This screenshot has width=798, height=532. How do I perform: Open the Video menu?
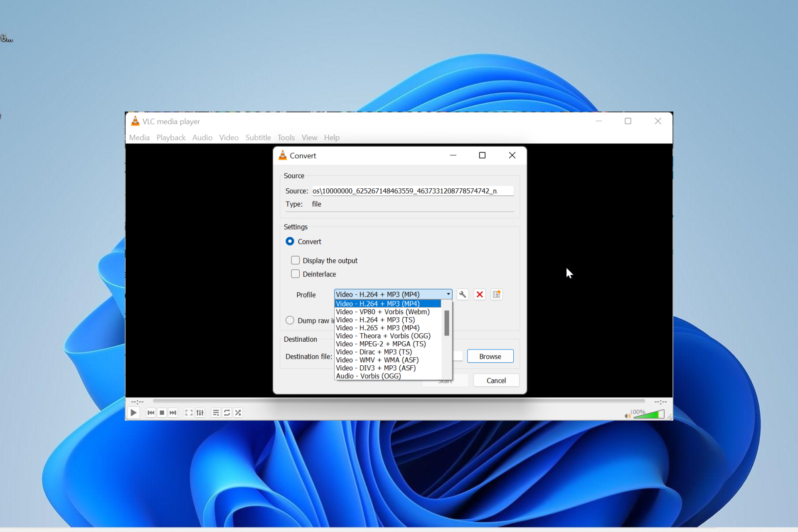229,138
